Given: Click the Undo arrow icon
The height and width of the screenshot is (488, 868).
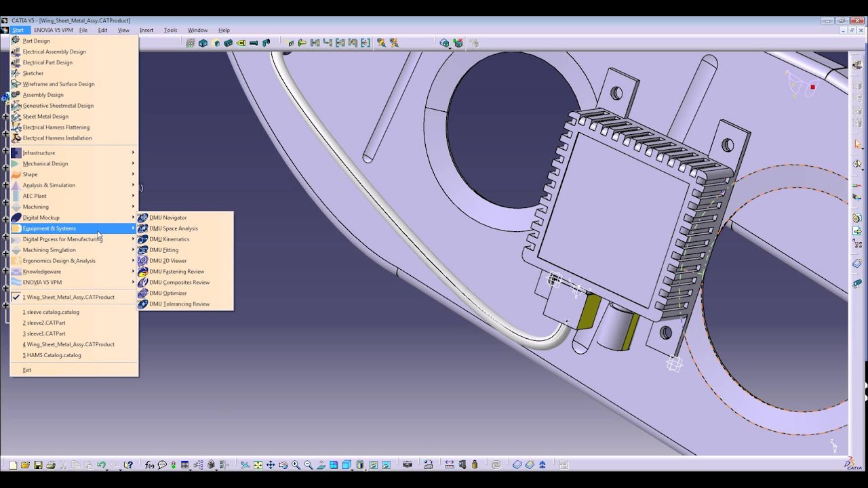Looking at the screenshot, I should click(x=101, y=465).
